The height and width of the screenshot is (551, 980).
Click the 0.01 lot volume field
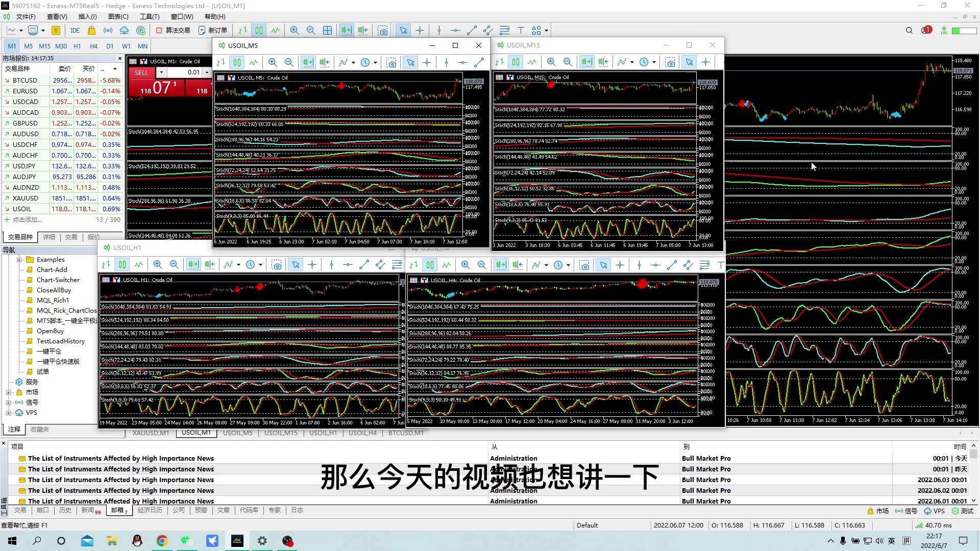point(186,72)
